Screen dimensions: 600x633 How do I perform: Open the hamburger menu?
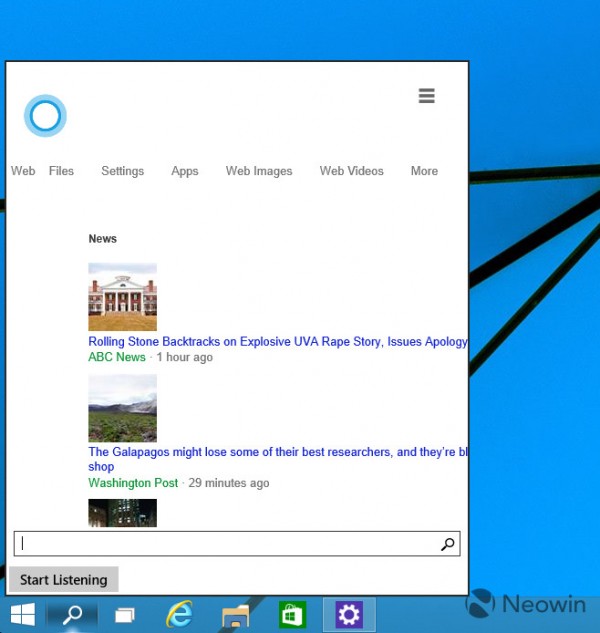(426, 96)
